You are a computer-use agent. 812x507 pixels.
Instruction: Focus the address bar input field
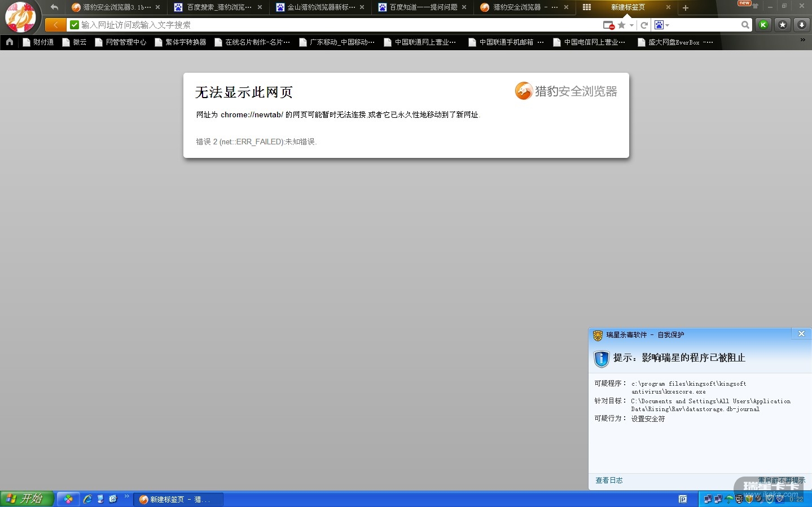click(x=339, y=25)
